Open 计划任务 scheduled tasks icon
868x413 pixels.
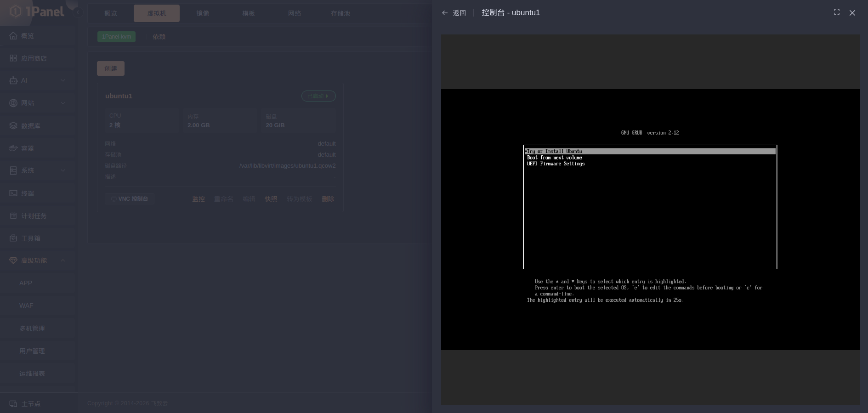pyautogui.click(x=13, y=215)
